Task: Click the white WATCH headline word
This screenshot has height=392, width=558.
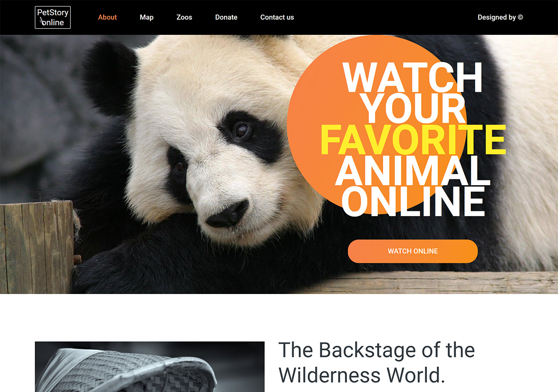Action: point(412,78)
